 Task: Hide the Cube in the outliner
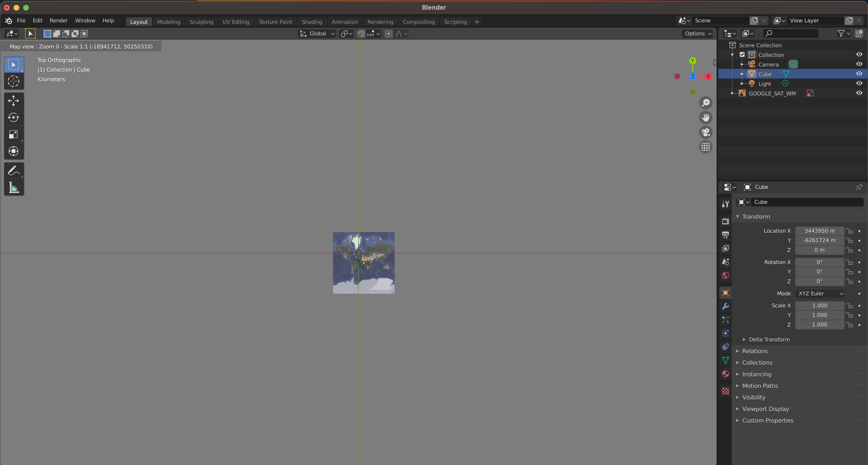859,74
